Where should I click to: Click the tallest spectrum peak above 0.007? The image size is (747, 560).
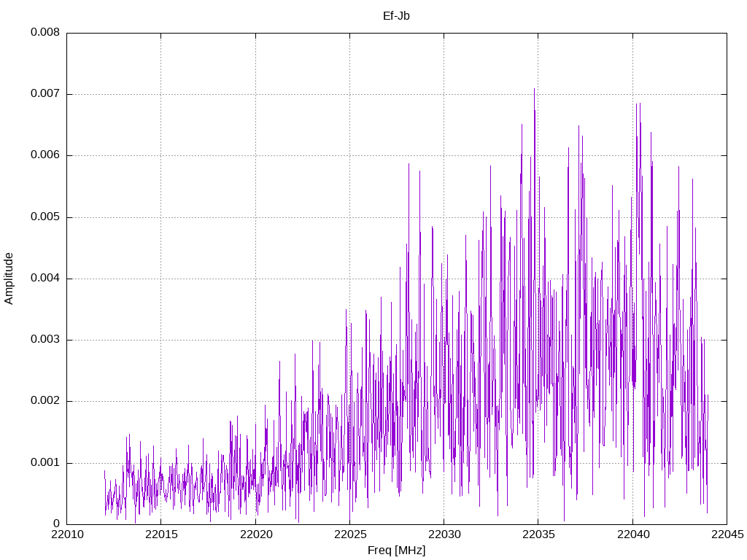coord(534,89)
